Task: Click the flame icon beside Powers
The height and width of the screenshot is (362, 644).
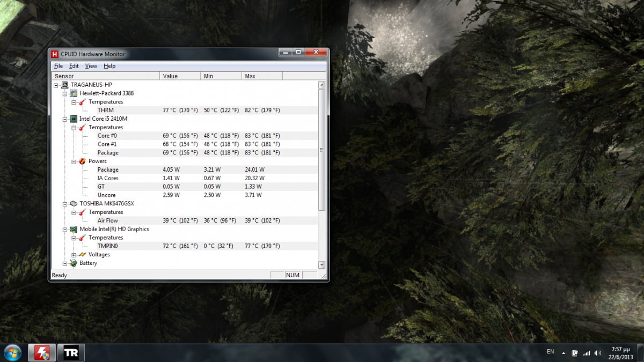Action: 82,161
